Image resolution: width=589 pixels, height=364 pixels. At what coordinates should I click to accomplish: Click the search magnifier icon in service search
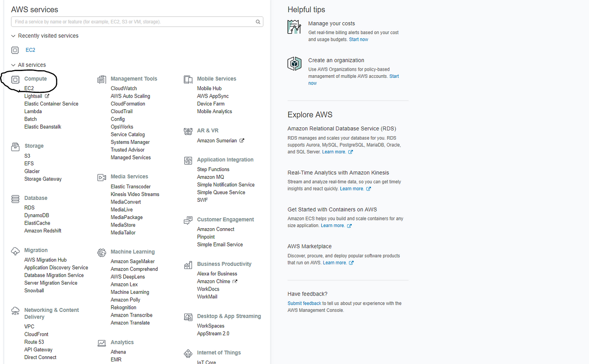[x=258, y=22]
